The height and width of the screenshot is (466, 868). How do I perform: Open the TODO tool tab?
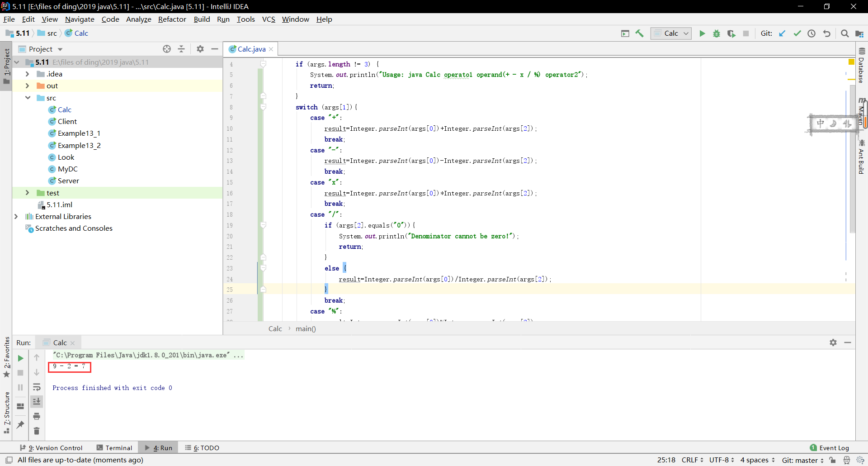pos(202,448)
